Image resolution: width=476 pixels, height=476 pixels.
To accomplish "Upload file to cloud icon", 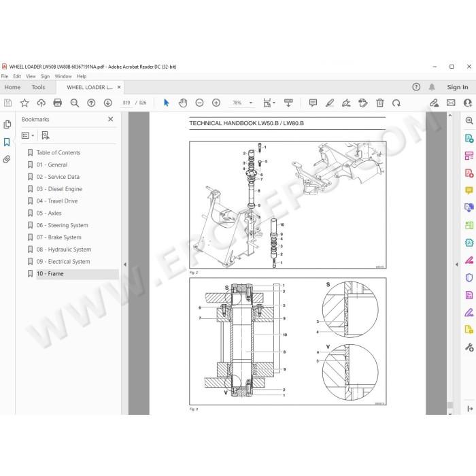I will [x=41, y=103].
